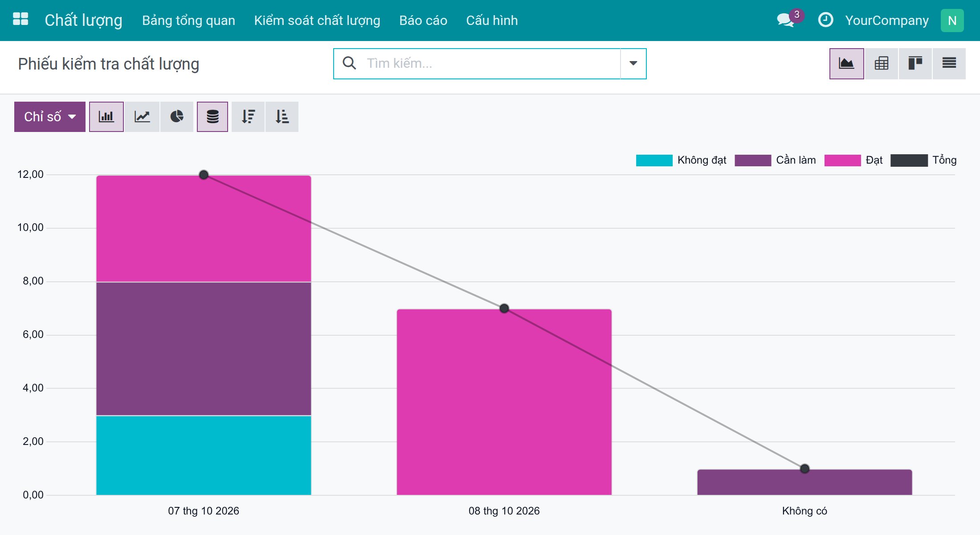Screen dimensions: 980x535
Task: Toggle the Đạt legend series
Action: pyautogui.click(x=853, y=160)
